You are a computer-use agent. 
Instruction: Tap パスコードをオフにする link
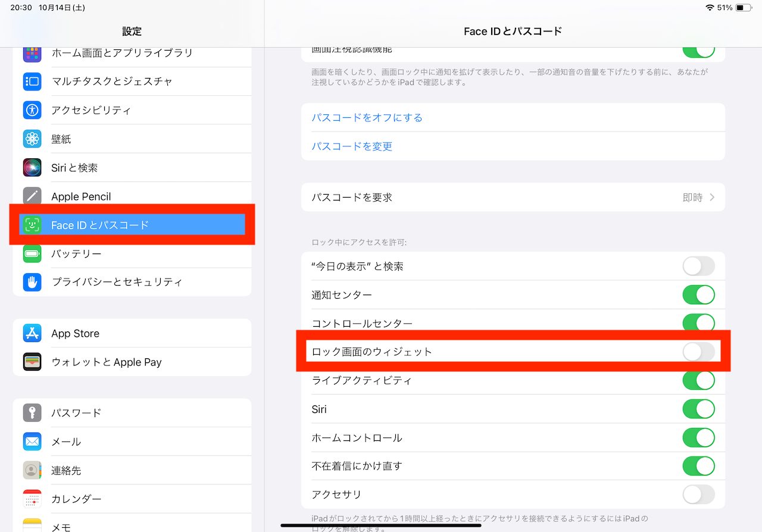pyautogui.click(x=367, y=117)
